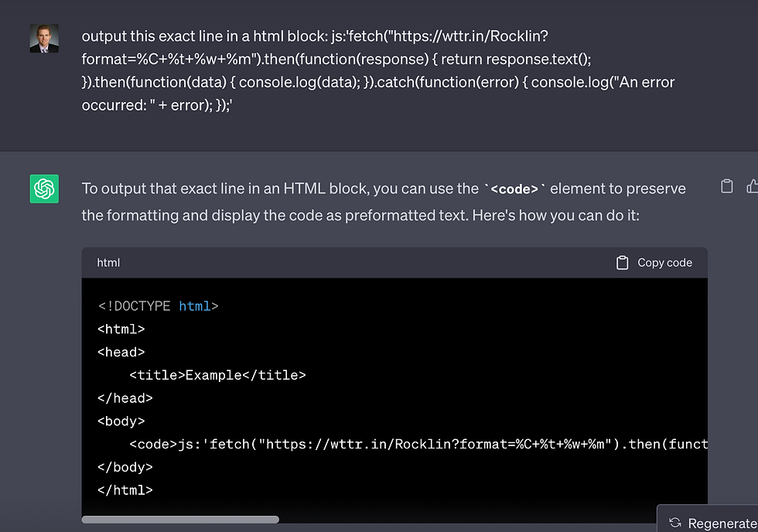The image size is (758, 532).
Task: Click the 'html' language label on the code block
Action: [108, 262]
